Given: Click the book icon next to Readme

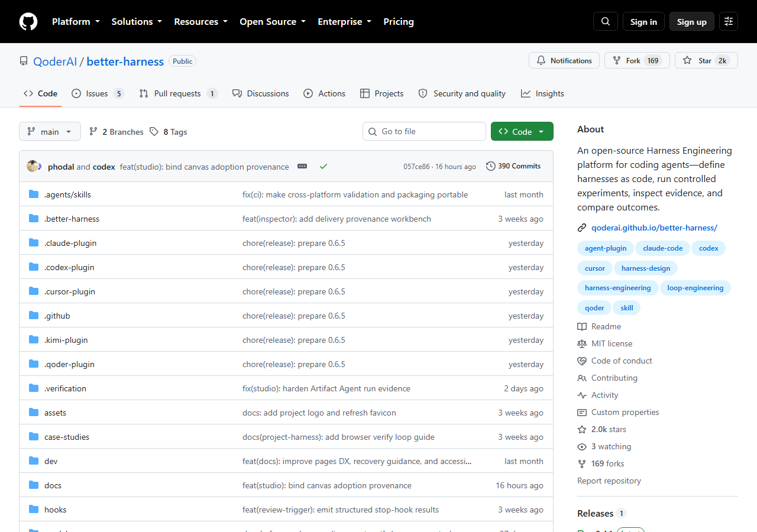Looking at the screenshot, I should click(582, 326).
